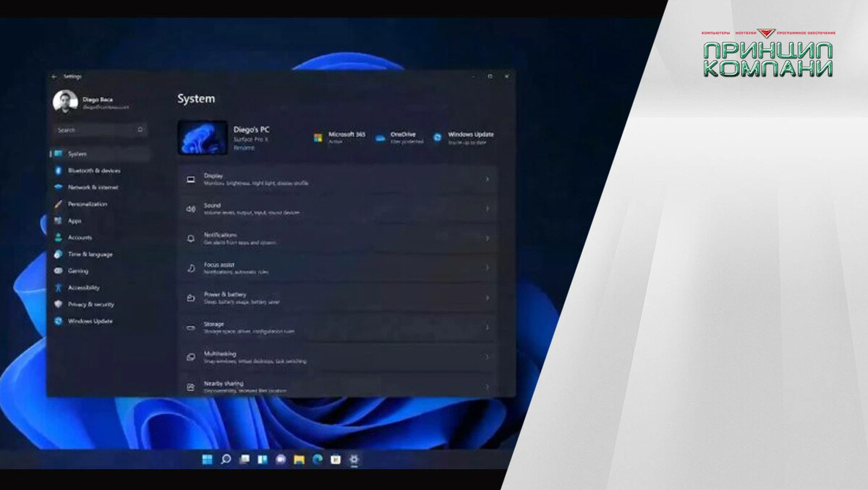Focus the Settings search field
The width and height of the screenshot is (868, 490).
(100, 130)
